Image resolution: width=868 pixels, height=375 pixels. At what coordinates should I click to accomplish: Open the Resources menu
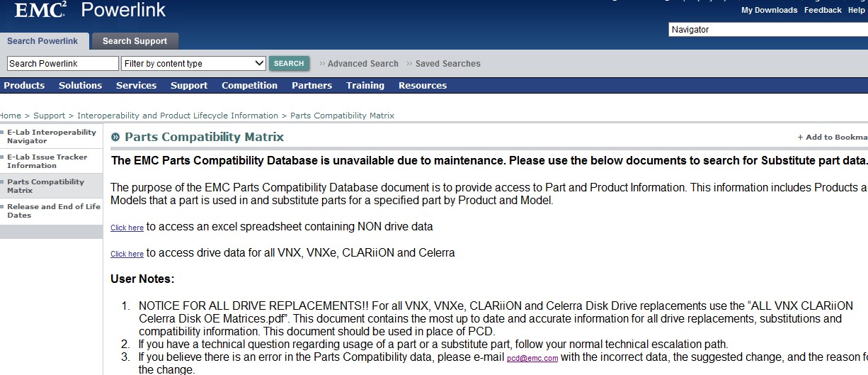pyautogui.click(x=423, y=86)
